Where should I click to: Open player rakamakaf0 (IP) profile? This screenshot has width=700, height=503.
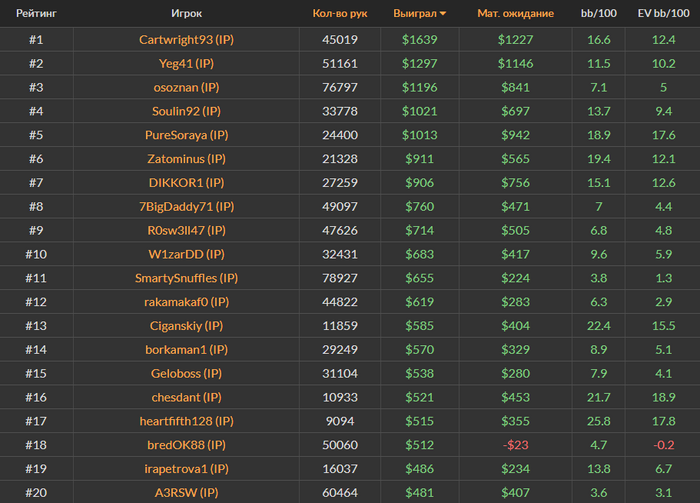[x=187, y=302]
